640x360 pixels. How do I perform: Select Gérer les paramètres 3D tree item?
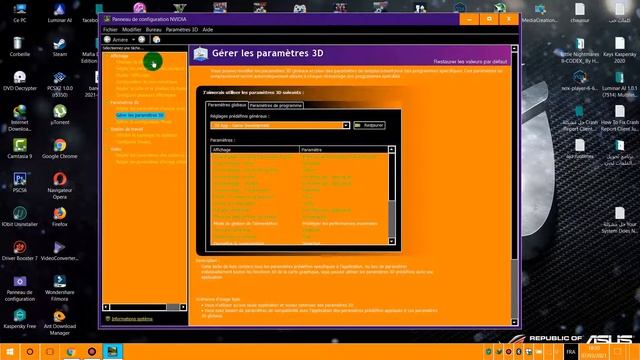[140, 116]
